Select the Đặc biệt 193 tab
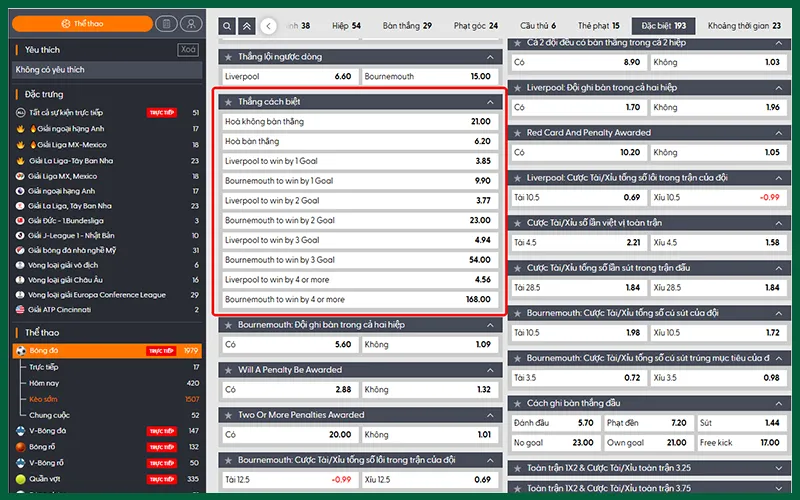800x500 pixels. (x=663, y=26)
